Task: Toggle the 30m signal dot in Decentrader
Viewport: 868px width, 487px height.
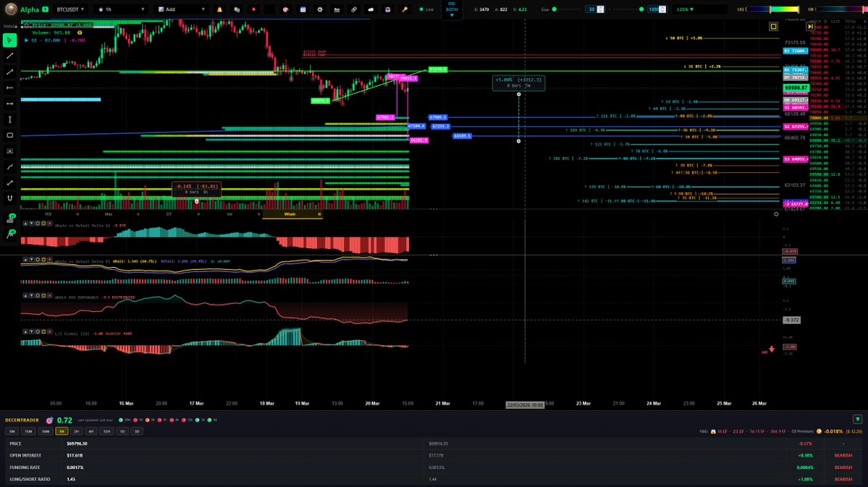Action: tap(121, 420)
